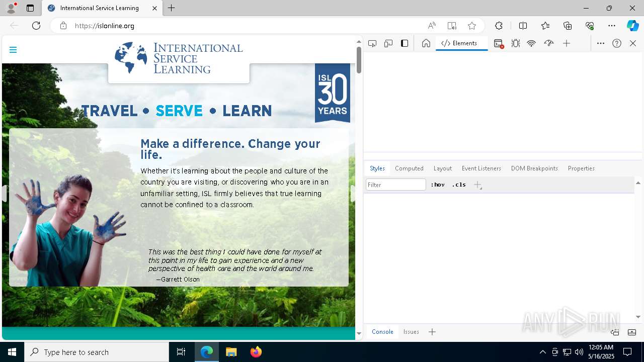The height and width of the screenshot is (362, 644).
Task: Open the Favorites list
Action: coord(545,26)
